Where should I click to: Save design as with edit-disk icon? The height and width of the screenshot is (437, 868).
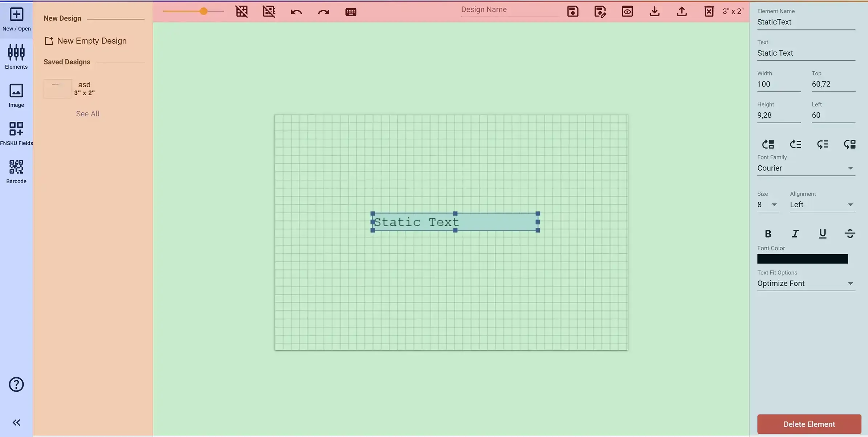(600, 11)
